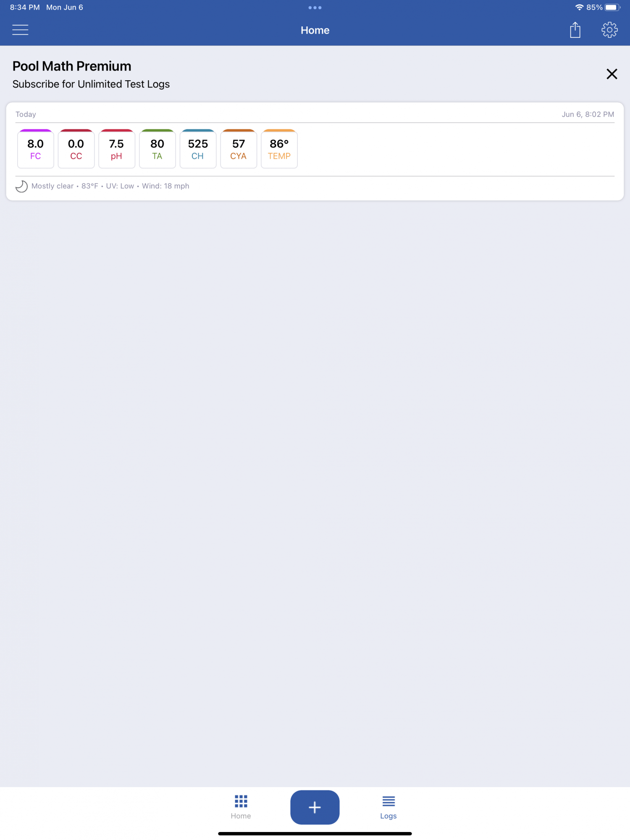Dismiss the Pool Math Premium banner

tap(612, 74)
